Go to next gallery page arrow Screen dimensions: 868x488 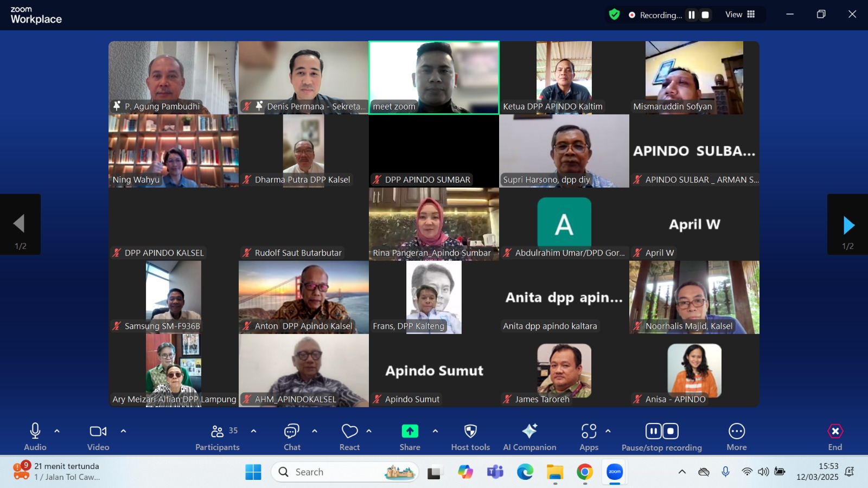click(x=848, y=224)
